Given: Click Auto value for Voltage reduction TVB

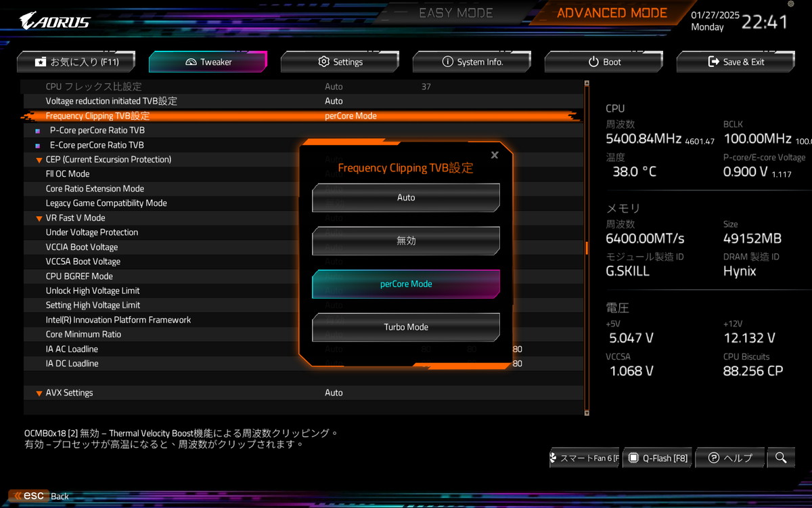Looking at the screenshot, I should (334, 101).
